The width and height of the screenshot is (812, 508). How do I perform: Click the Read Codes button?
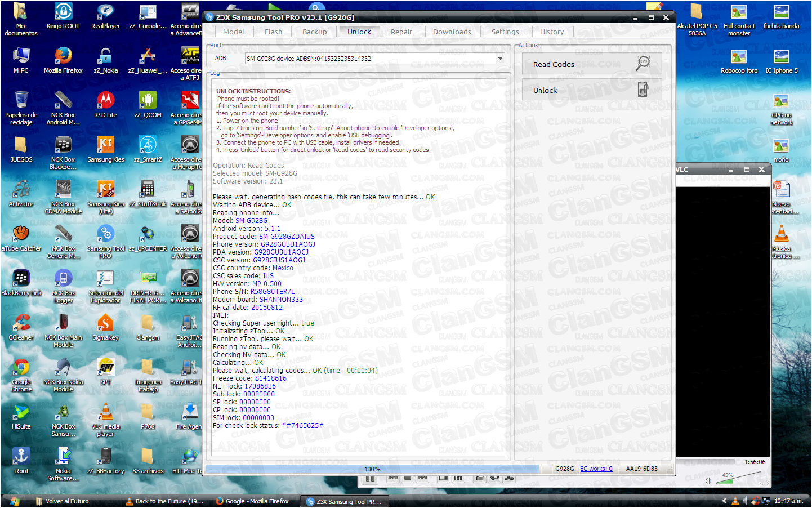[x=592, y=64]
